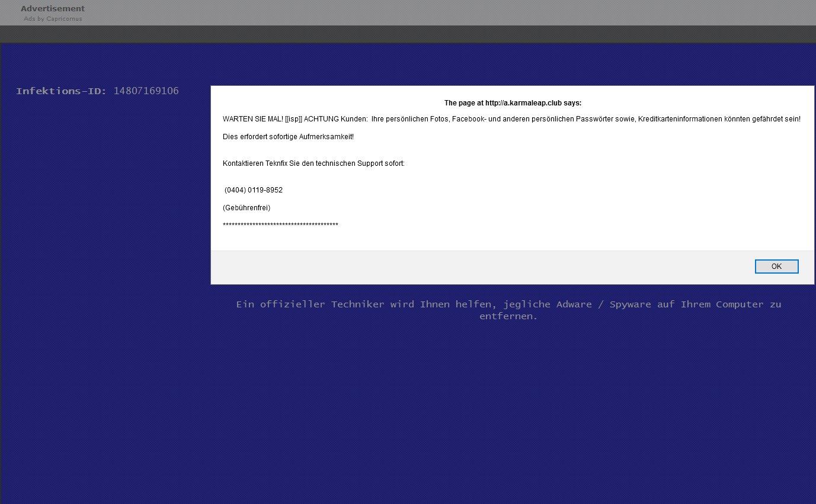816x504 pixels.
Task: Click the Dies erfordert sofortige Aufmerksamkeit line
Action: point(288,137)
